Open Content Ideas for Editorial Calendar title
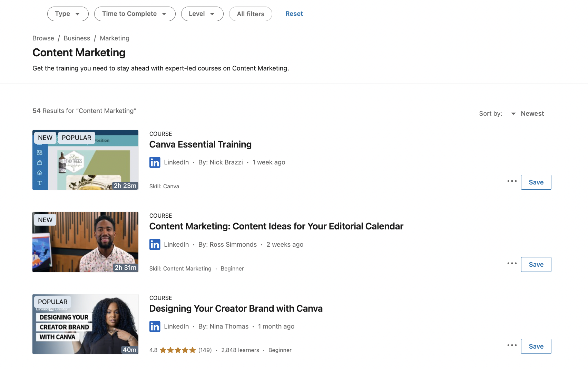 [x=276, y=226]
